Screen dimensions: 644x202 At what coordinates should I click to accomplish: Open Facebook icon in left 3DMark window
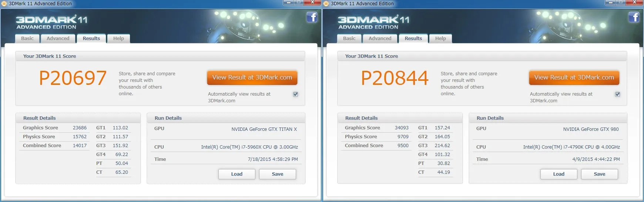click(312, 17)
